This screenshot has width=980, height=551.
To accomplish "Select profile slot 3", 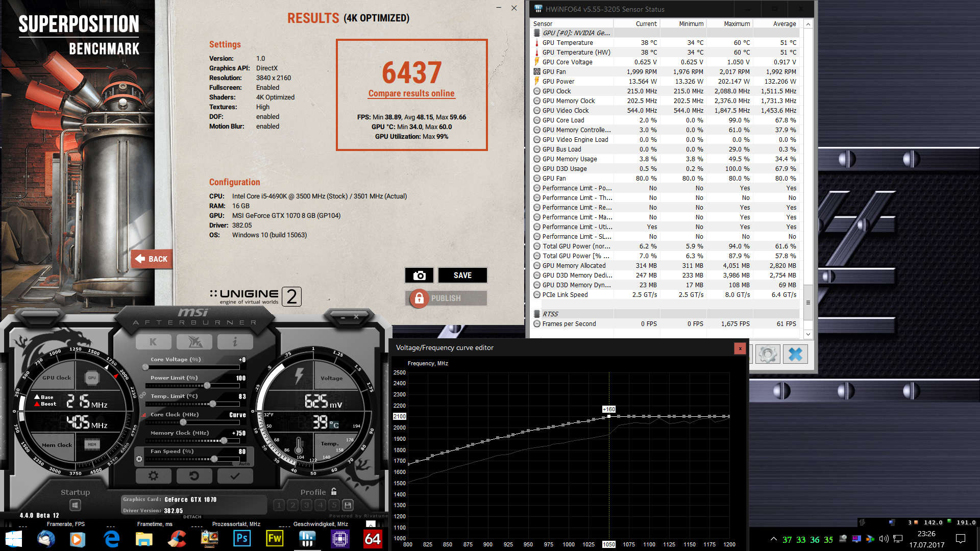I will point(306,505).
